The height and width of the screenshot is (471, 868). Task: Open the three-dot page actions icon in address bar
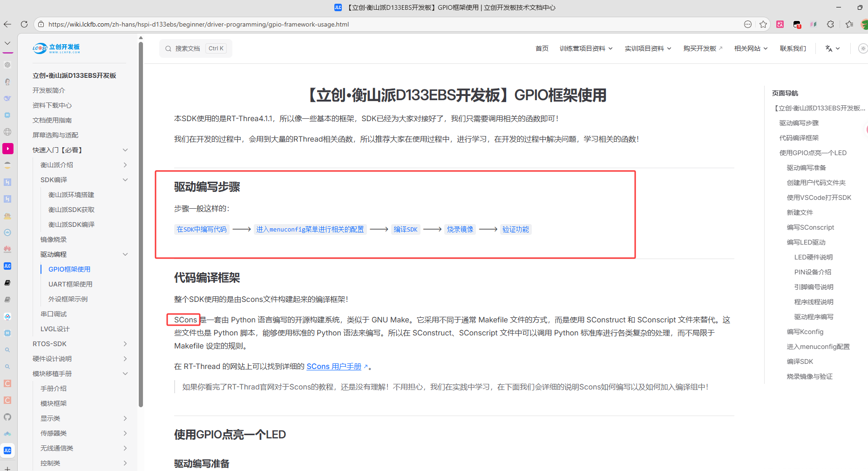pyautogui.click(x=748, y=24)
